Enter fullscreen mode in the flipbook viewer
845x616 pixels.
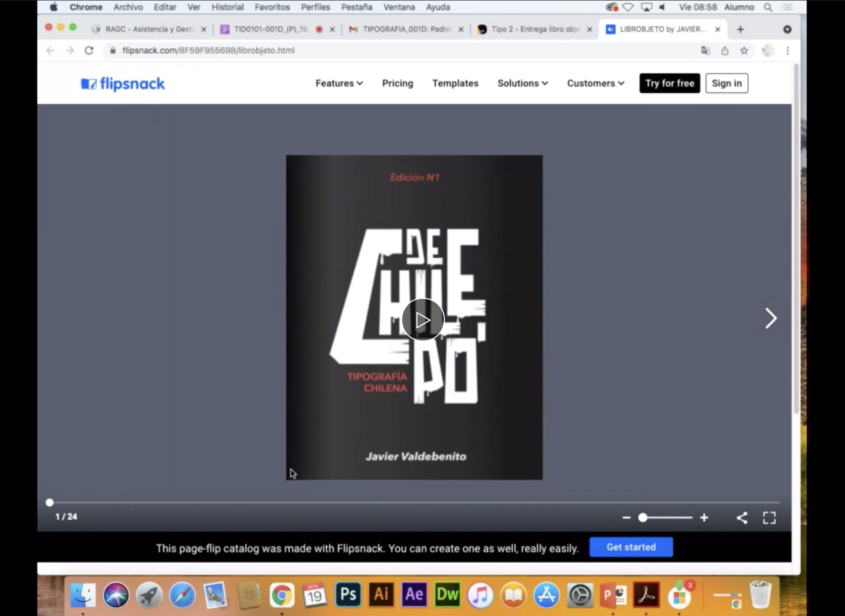click(x=769, y=518)
